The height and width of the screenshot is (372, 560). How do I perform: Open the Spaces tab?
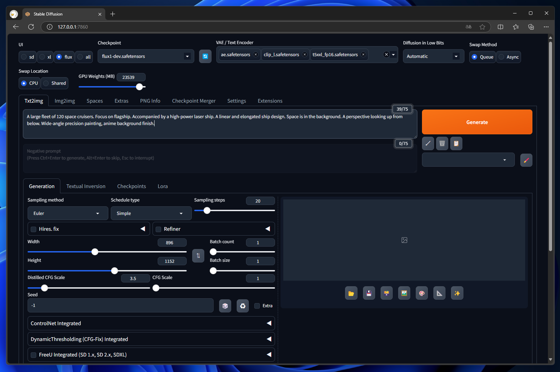coord(95,101)
